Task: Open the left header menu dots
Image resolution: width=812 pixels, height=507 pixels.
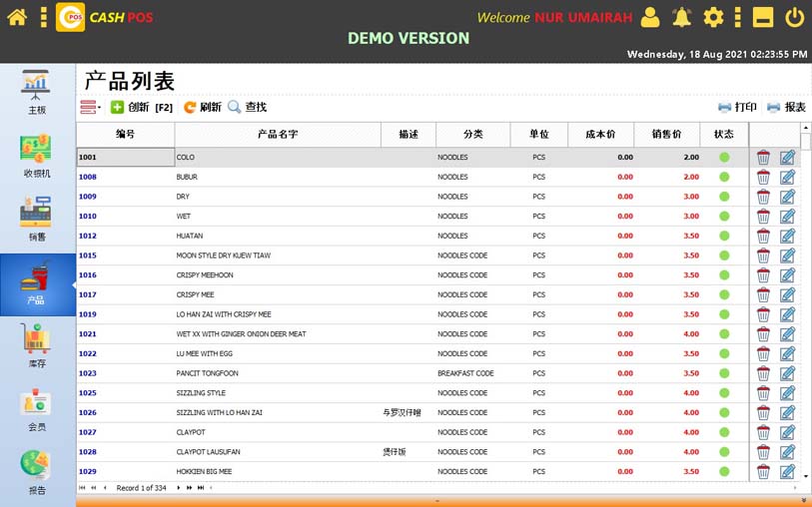Action: [44, 17]
